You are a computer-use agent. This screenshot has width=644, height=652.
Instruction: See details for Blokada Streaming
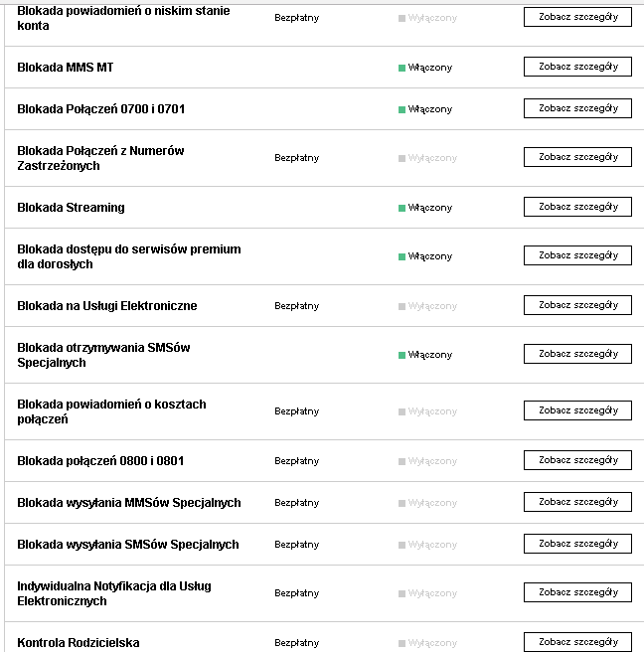point(577,207)
